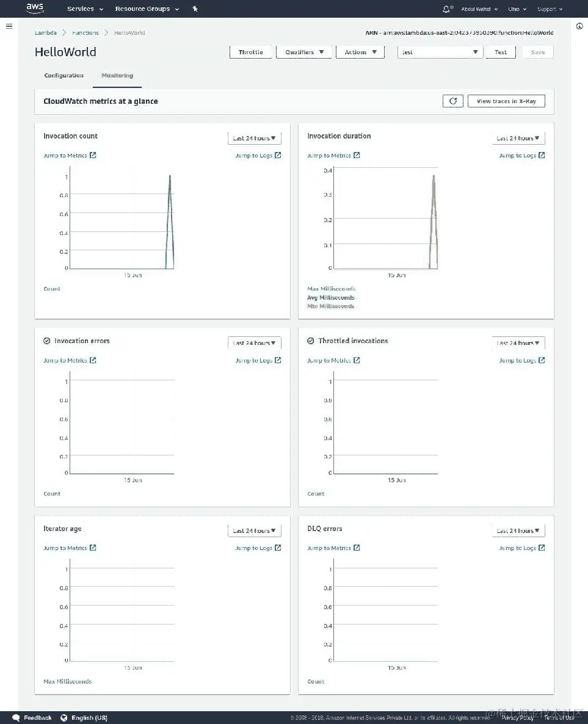
Task: Open external icon beside Throttled invocations Jump to Metrics
Action: click(x=357, y=360)
